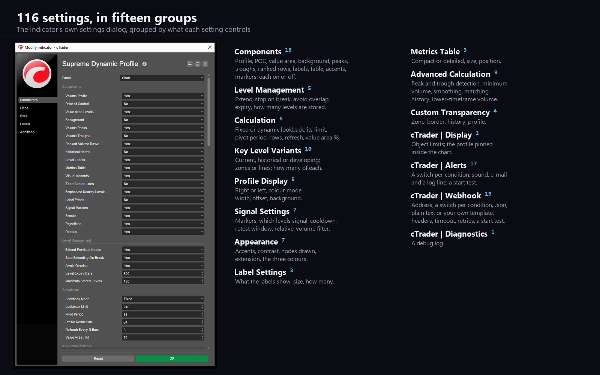Click the Level Management group heading
600x375 pixels.
tap(269, 90)
